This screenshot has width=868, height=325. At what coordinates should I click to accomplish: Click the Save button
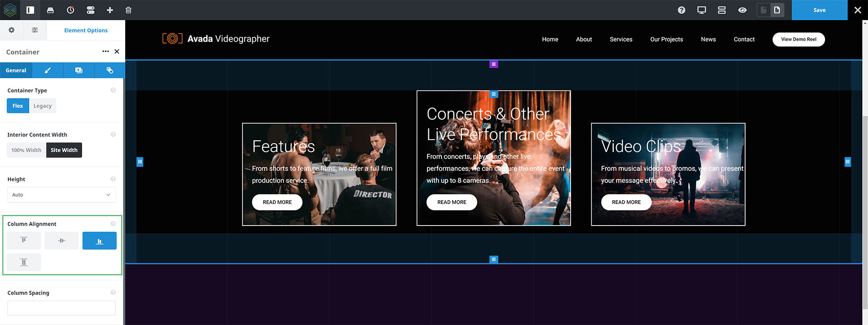click(820, 10)
